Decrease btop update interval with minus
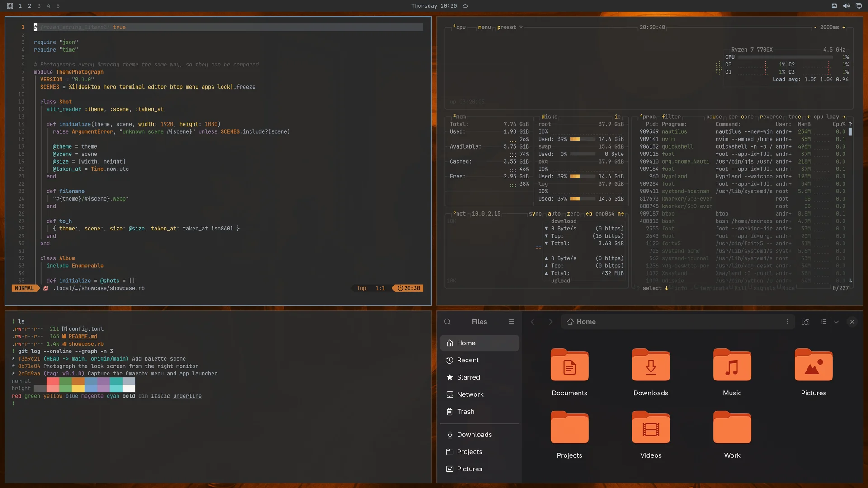 815,27
